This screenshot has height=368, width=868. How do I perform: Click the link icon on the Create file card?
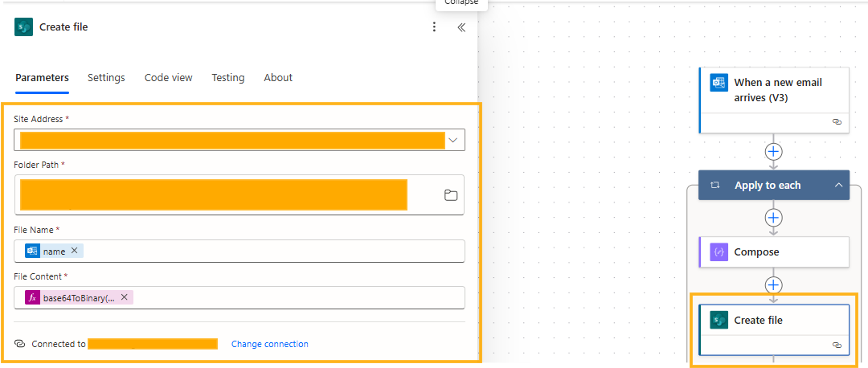tap(837, 345)
